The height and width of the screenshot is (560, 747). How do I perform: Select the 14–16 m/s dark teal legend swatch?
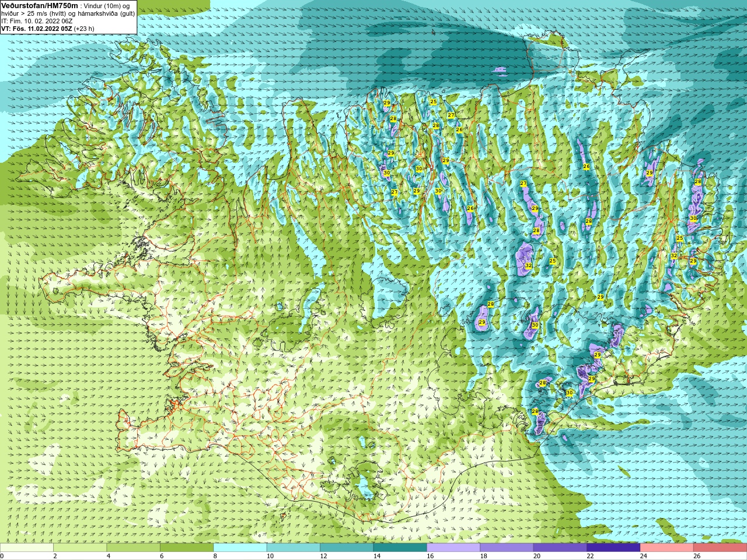coord(400,548)
